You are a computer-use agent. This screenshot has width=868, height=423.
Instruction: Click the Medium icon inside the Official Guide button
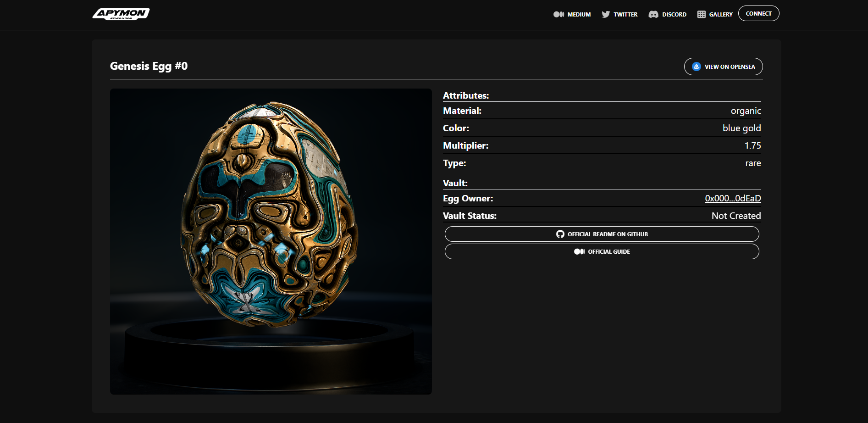[x=579, y=251]
